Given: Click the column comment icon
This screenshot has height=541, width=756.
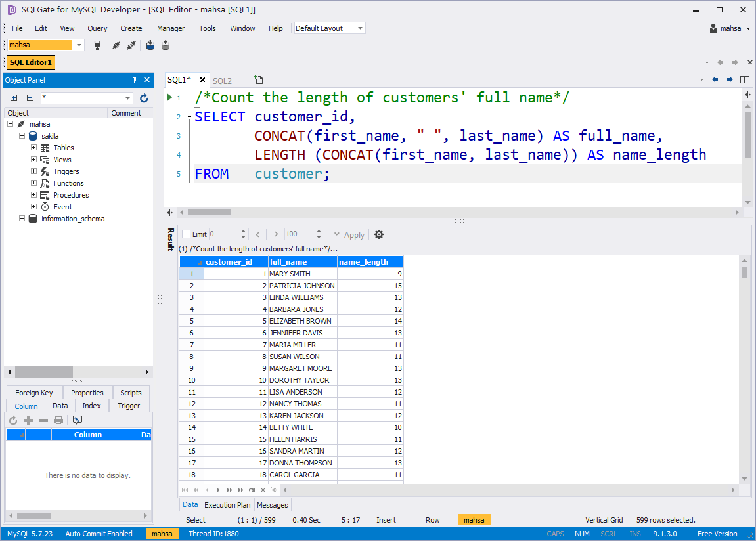Looking at the screenshot, I should click(x=77, y=420).
